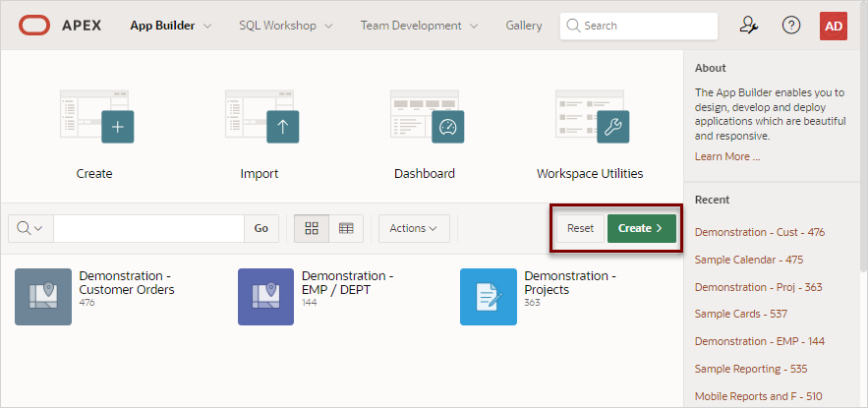Focus the top header Search field
The width and height of the screenshot is (868, 408).
[x=639, y=26]
